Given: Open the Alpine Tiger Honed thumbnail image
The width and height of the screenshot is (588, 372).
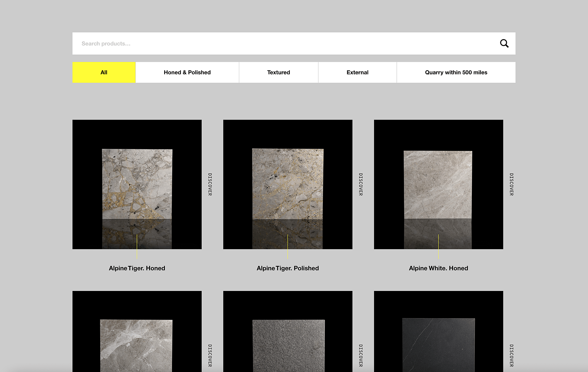Looking at the screenshot, I should 137,184.
